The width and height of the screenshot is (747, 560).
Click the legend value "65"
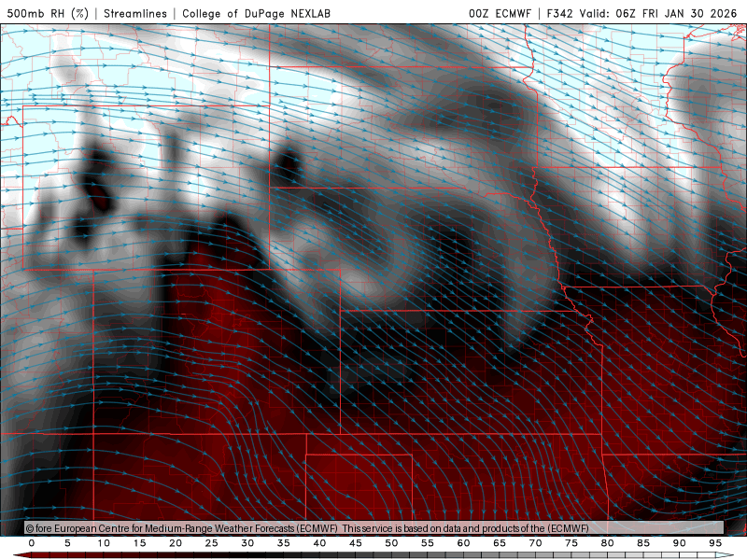pyautogui.click(x=500, y=543)
